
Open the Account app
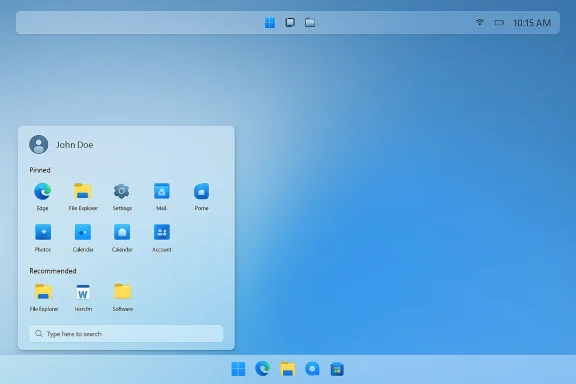pos(162,232)
